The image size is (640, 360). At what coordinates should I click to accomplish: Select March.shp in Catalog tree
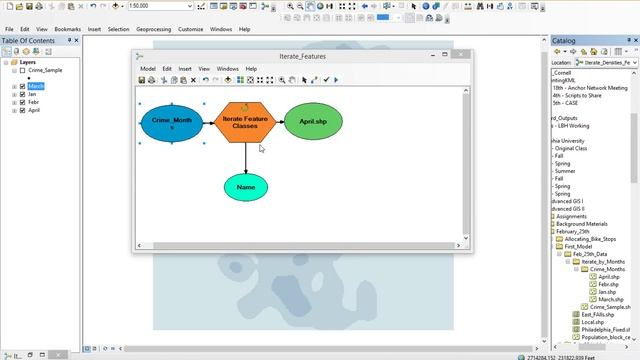[x=611, y=300]
